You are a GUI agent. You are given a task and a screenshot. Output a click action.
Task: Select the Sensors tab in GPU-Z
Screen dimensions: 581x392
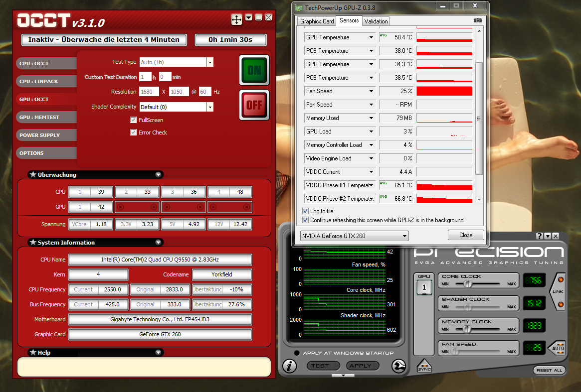coord(349,20)
